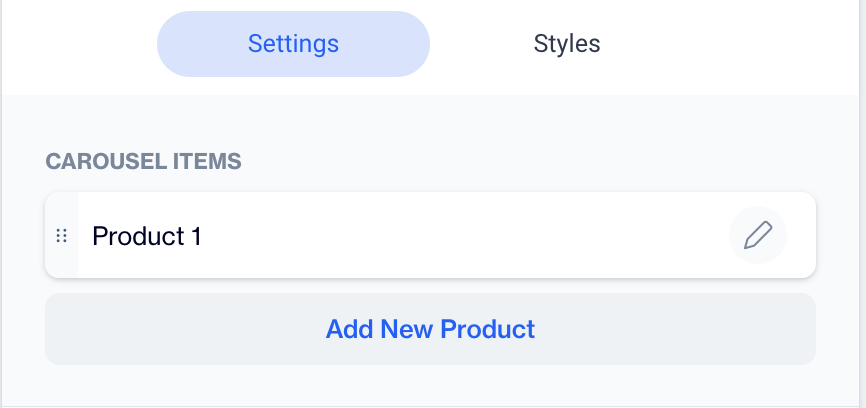Click the empty area inside the Product 1 card

click(460, 236)
